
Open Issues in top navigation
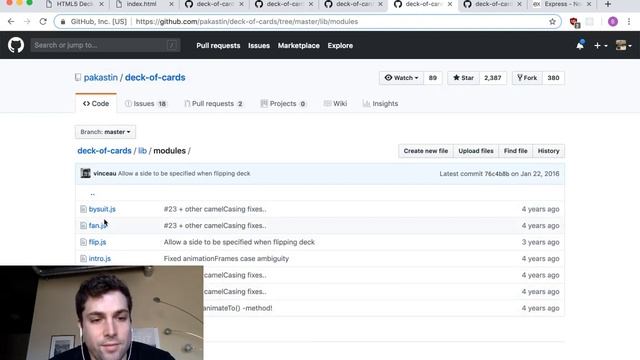coord(259,45)
